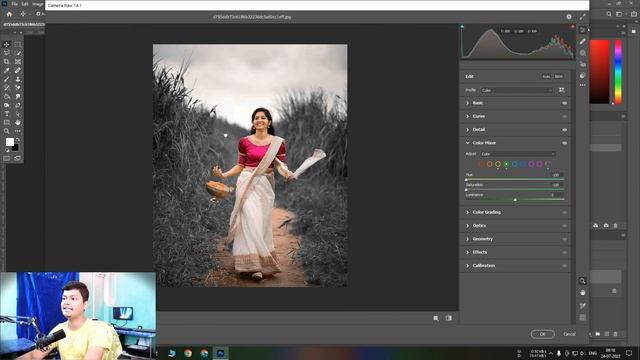Toggle single view icon below preview
Screen dimensions: 640x360
click(x=436, y=318)
